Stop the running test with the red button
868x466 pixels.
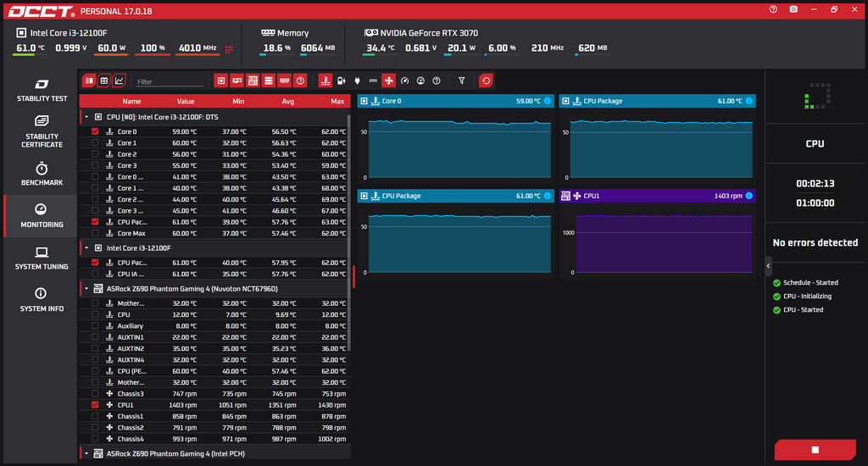[x=815, y=449]
